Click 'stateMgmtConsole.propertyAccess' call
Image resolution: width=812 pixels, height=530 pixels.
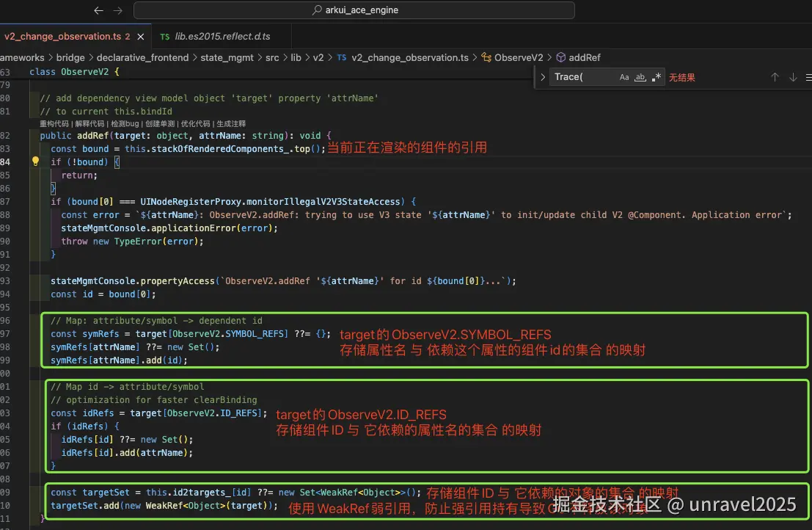133,281
